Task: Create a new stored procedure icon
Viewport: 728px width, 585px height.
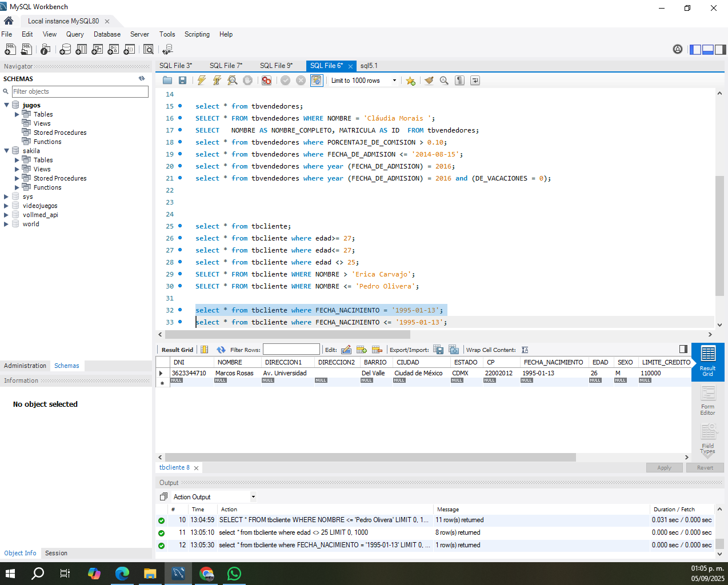Action: 114,50
